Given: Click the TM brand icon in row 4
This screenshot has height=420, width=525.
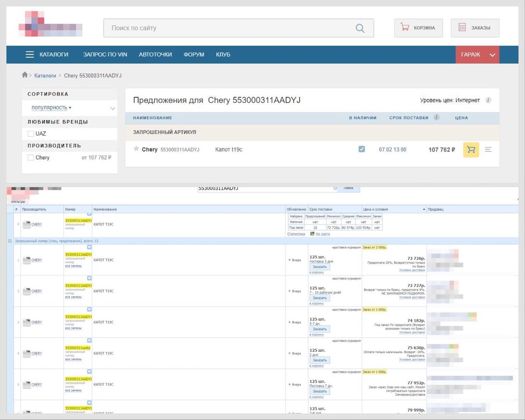Looking at the screenshot, I should [27, 353].
